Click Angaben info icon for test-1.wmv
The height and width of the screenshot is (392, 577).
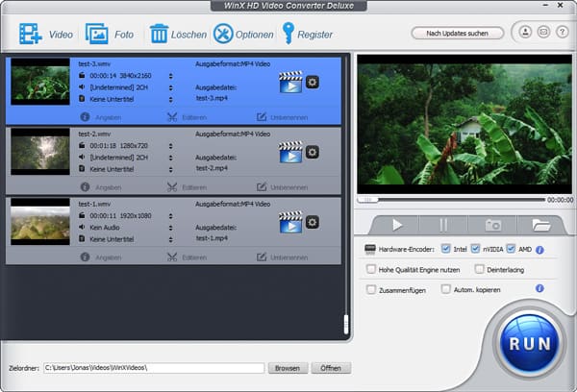[85, 257]
